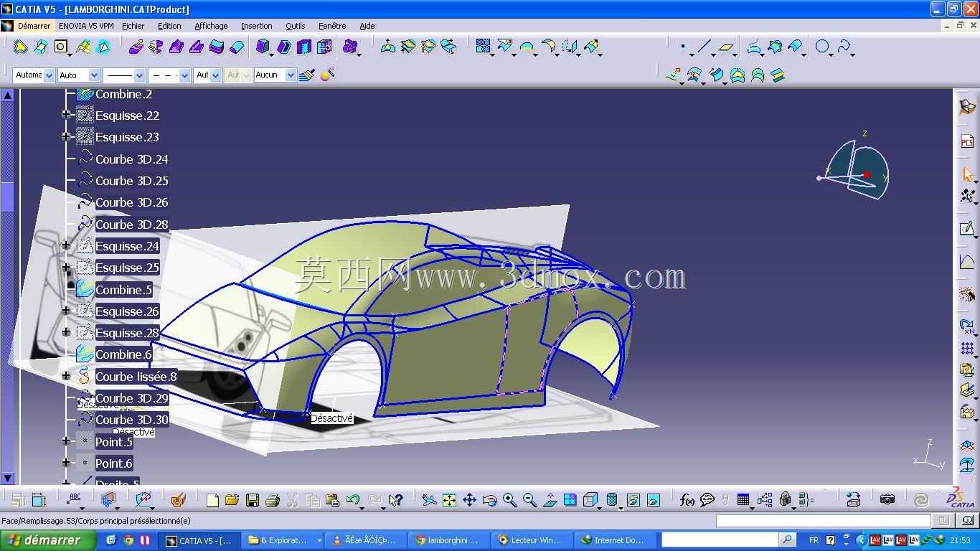Click the Formula f(x) icon
980x551 pixels.
pos(687,500)
